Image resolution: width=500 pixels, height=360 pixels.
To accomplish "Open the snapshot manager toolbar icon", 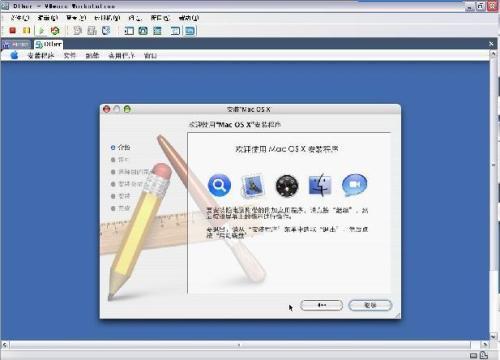I will coord(106,31).
